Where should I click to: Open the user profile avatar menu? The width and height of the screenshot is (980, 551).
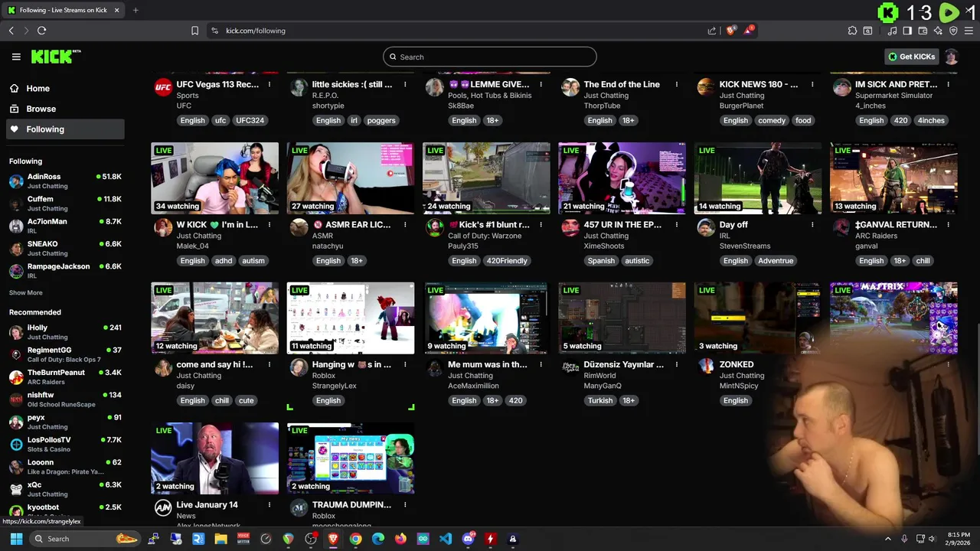[951, 57]
